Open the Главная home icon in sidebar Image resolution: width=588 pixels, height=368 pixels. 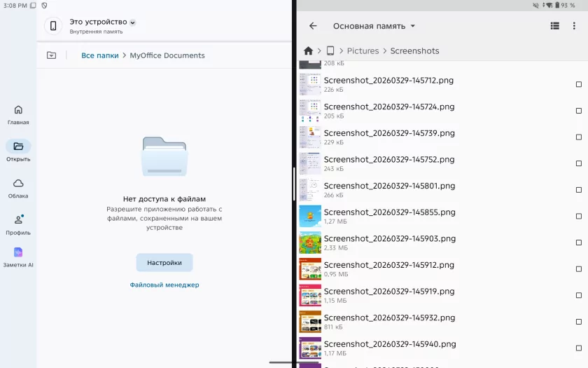tap(18, 110)
